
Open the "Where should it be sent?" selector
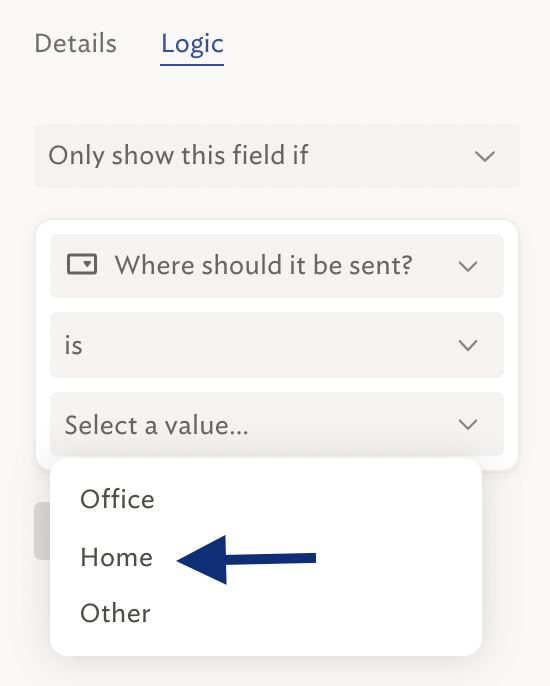277,266
